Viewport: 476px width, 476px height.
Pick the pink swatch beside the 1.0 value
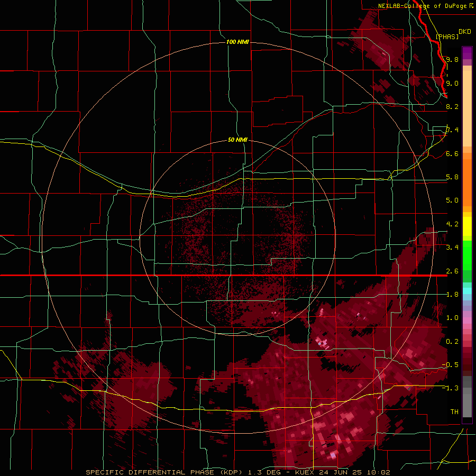(467, 321)
